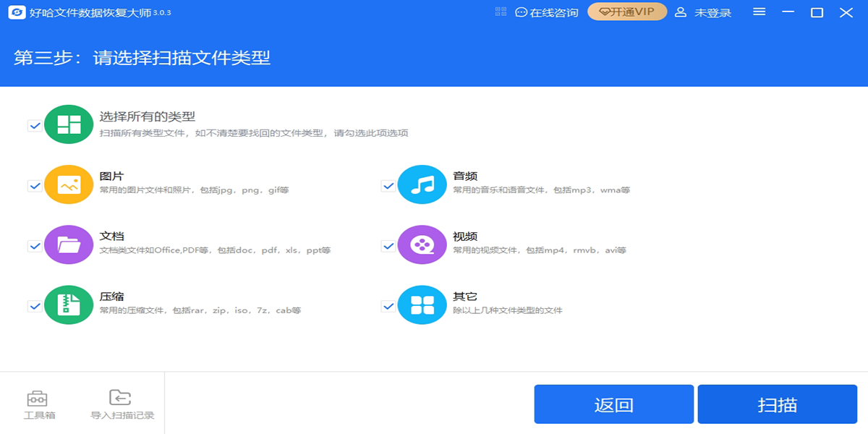Open the hamburger main menu
This screenshot has width=868, height=434.
pos(759,12)
